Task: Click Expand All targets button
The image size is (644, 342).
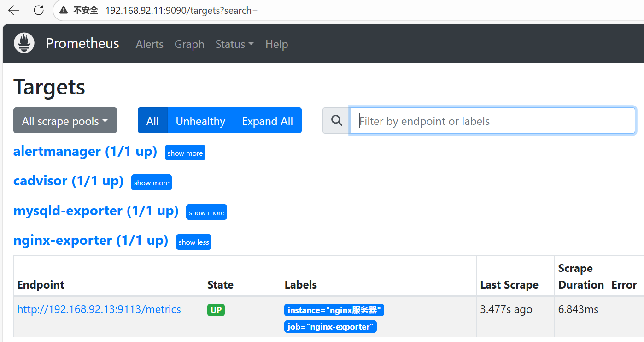Action: [x=268, y=121]
